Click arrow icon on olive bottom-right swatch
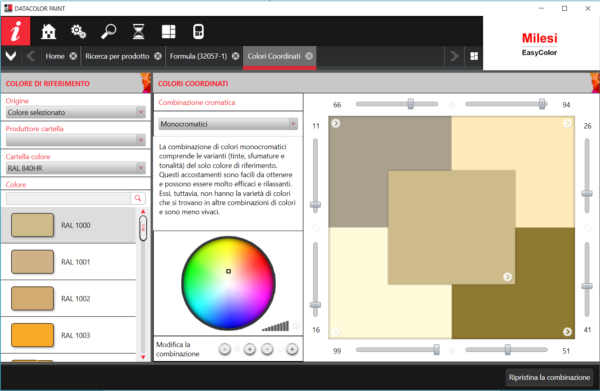 [567, 332]
